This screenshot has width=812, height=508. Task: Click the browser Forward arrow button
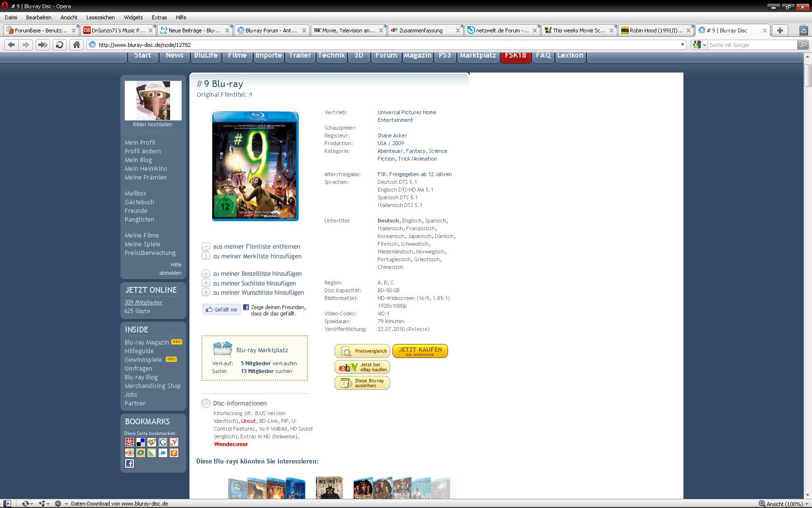pos(26,45)
